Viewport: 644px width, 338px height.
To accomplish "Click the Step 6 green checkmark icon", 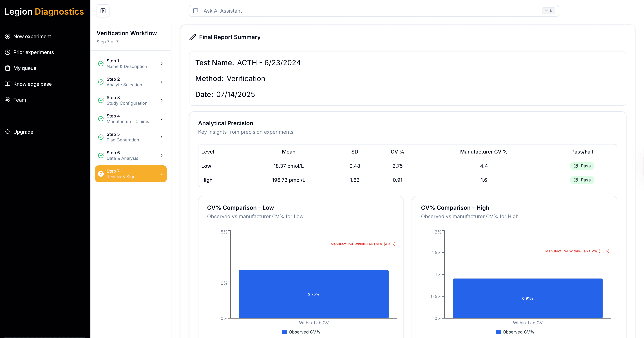I will [101, 155].
